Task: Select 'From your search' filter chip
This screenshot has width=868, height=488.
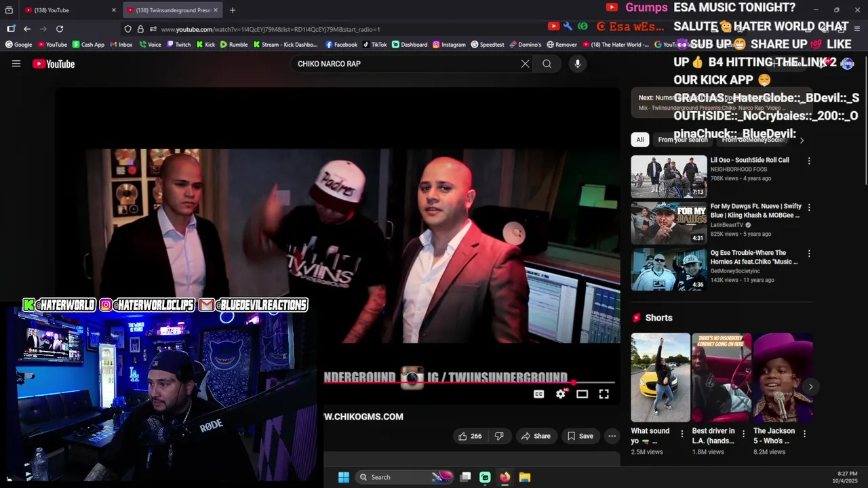Action: tap(683, 140)
